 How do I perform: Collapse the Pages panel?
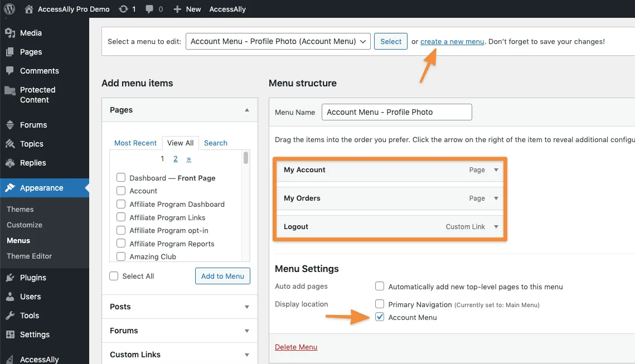coord(246,110)
